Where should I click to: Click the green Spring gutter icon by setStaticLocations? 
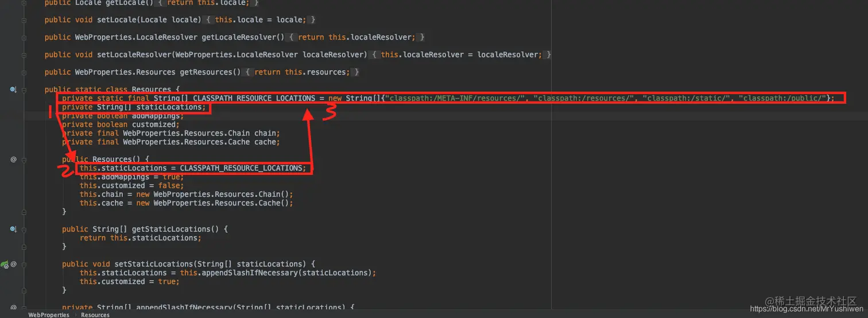pos(5,265)
